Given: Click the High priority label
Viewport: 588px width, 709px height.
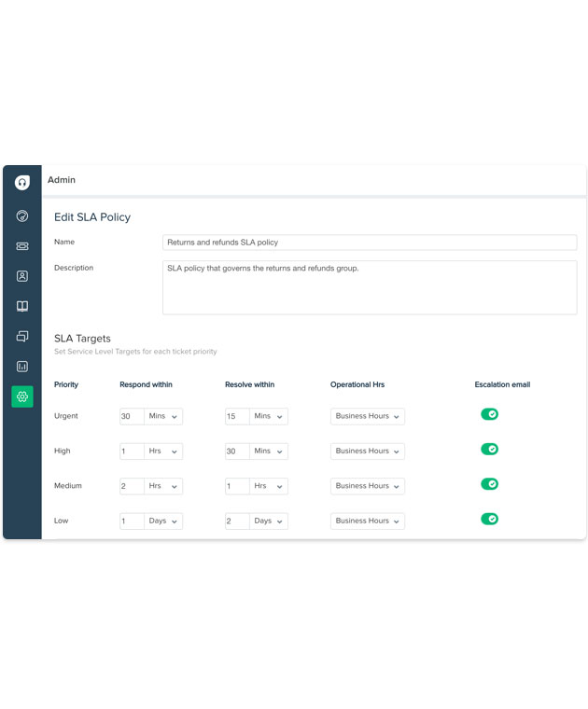Looking at the screenshot, I should 62,451.
